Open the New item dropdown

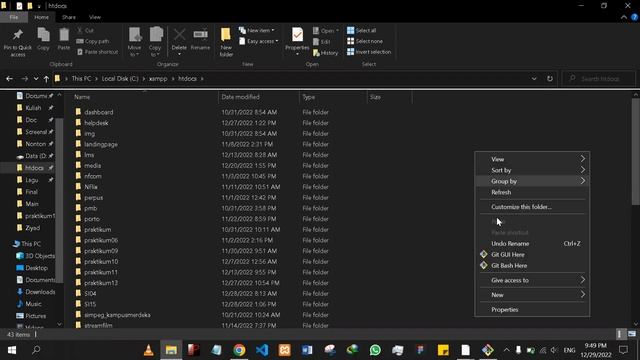pyautogui.click(x=256, y=30)
